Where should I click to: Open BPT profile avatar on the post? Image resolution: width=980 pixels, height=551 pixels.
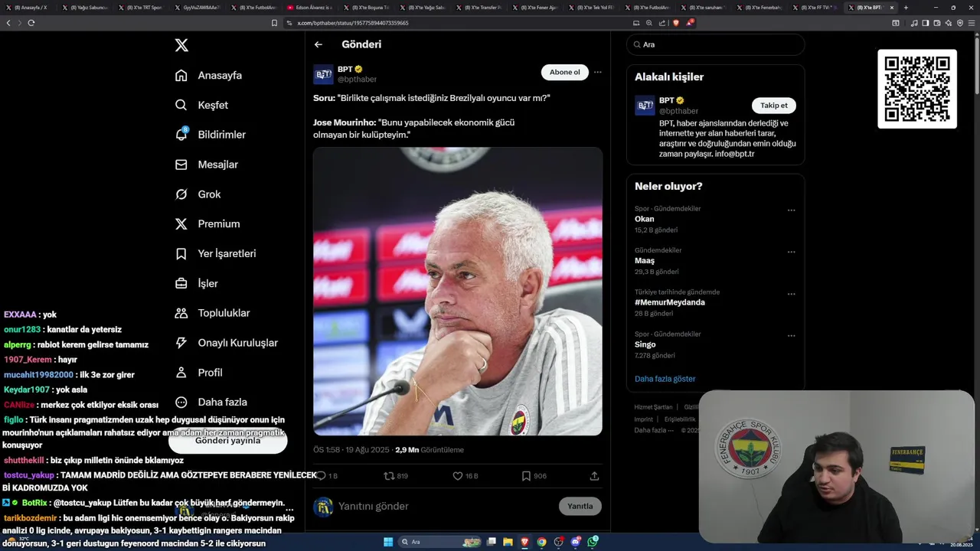click(323, 74)
